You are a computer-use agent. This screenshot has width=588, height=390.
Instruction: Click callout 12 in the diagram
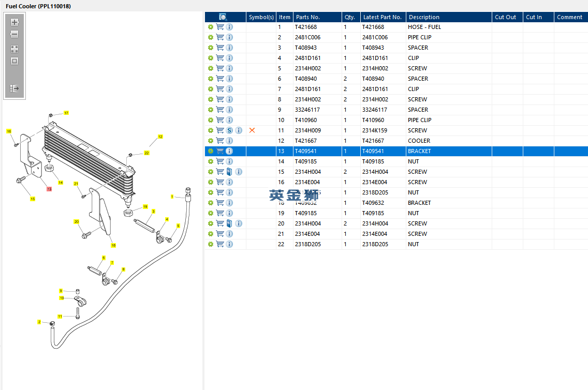(x=160, y=137)
